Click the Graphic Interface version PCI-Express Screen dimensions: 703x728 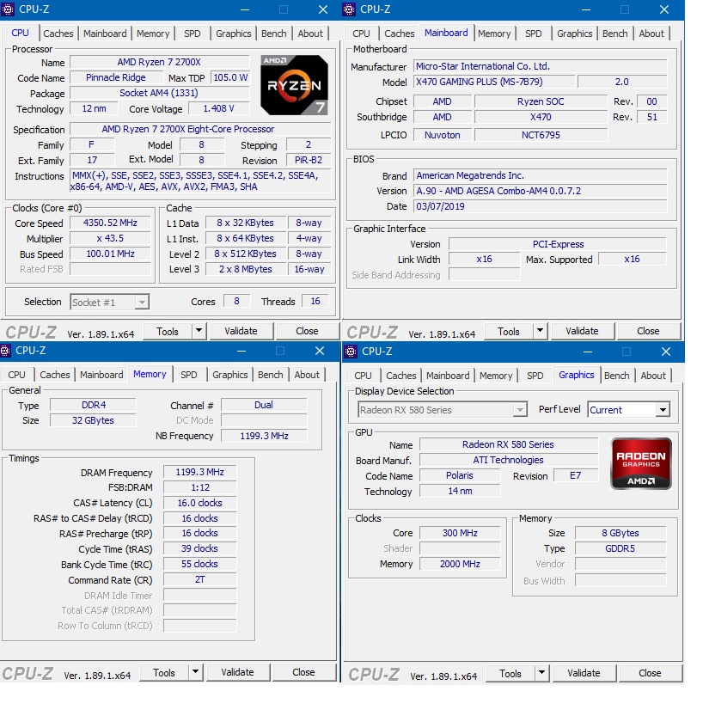click(558, 244)
